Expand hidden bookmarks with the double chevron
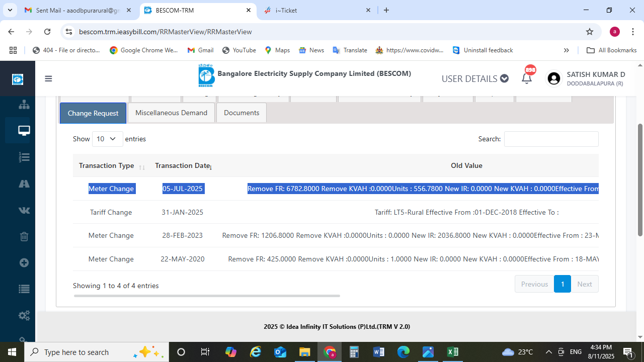Viewport: 644px width, 362px height. click(x=566, y=50)
